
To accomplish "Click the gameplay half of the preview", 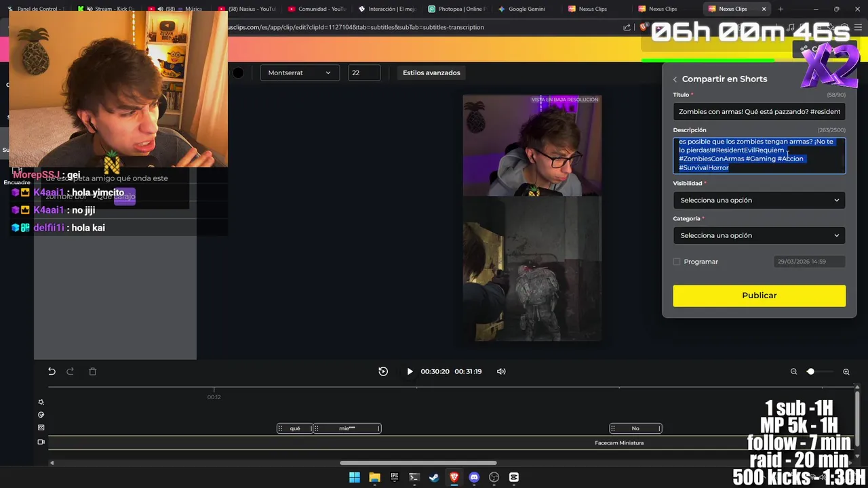I will (x=532, y=268).
